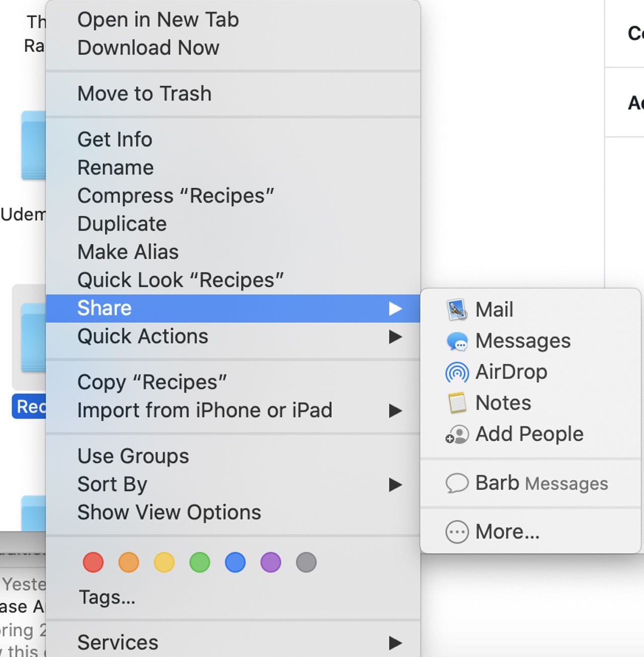Choose the AirDrop icon
The width and height of the screenshot is (644, 657).
click(457, 372)
